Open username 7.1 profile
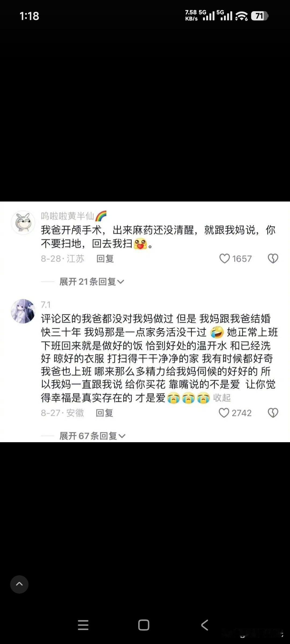This screenshot has width=290, height=644. [x=46, y=305]
